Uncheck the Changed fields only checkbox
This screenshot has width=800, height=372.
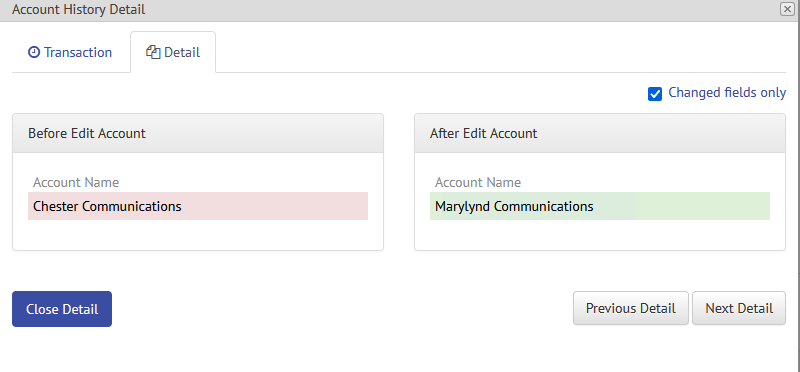click(655, 94)
